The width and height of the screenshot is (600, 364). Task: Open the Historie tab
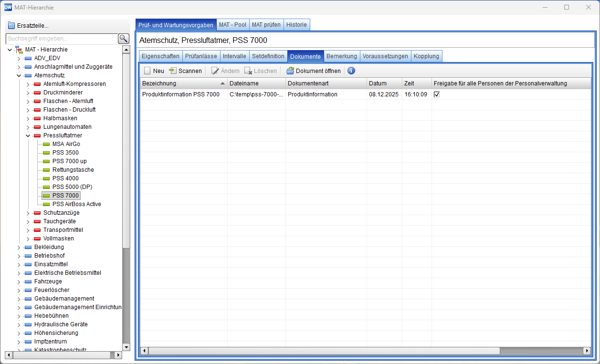pyautogui.click(x=296, y=24)
